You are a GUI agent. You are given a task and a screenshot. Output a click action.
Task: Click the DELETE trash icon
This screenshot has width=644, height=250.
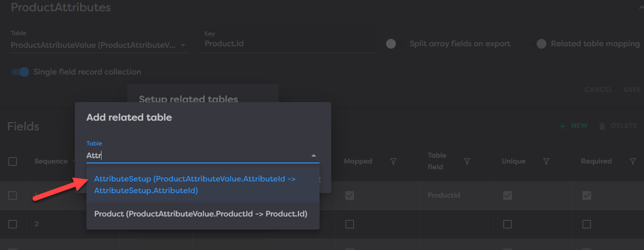pos(602,126)
